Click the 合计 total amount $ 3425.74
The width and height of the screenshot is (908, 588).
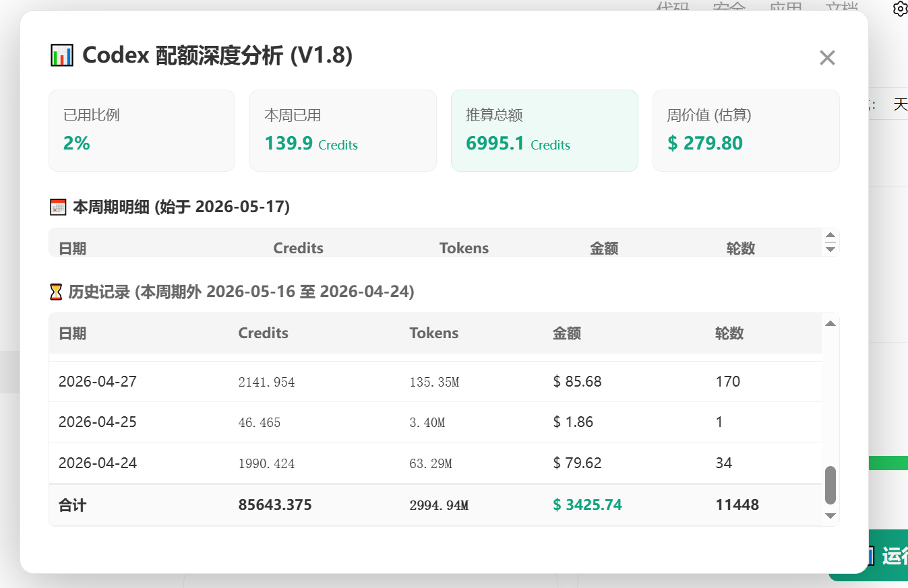(587, 504)
